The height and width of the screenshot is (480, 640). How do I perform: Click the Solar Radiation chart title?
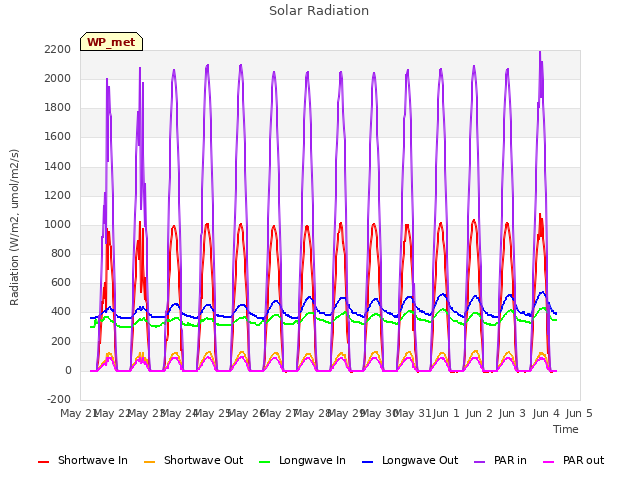(x=319, y=11)
